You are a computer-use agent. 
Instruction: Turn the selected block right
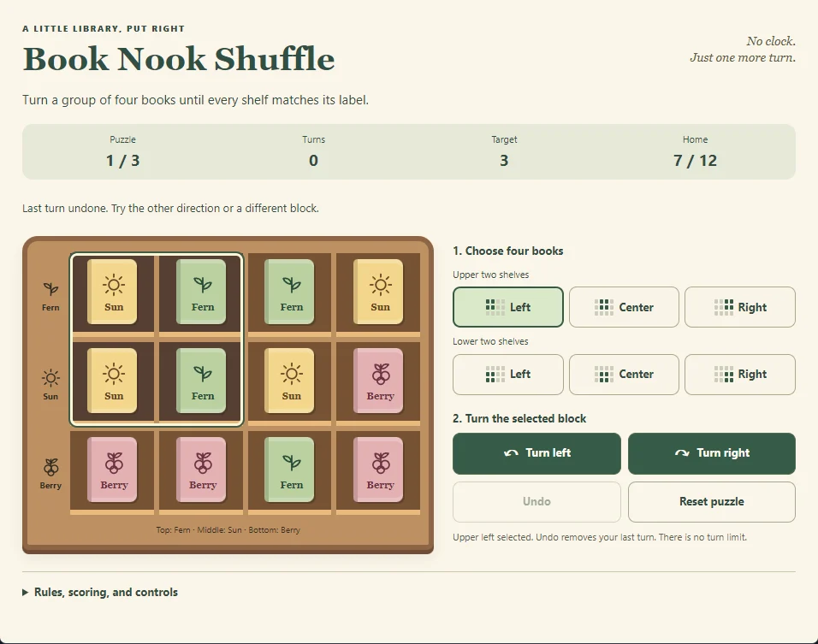[712, 453]
